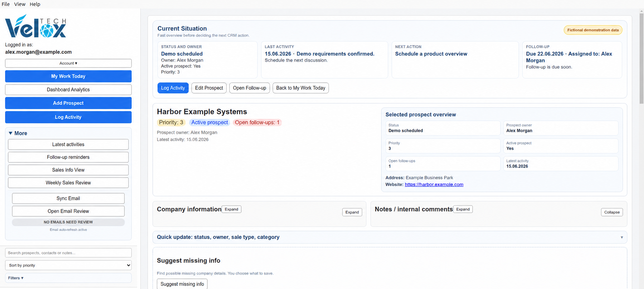Open the View menu
Viewport: 644px width, 289px height.
[20, 4]
